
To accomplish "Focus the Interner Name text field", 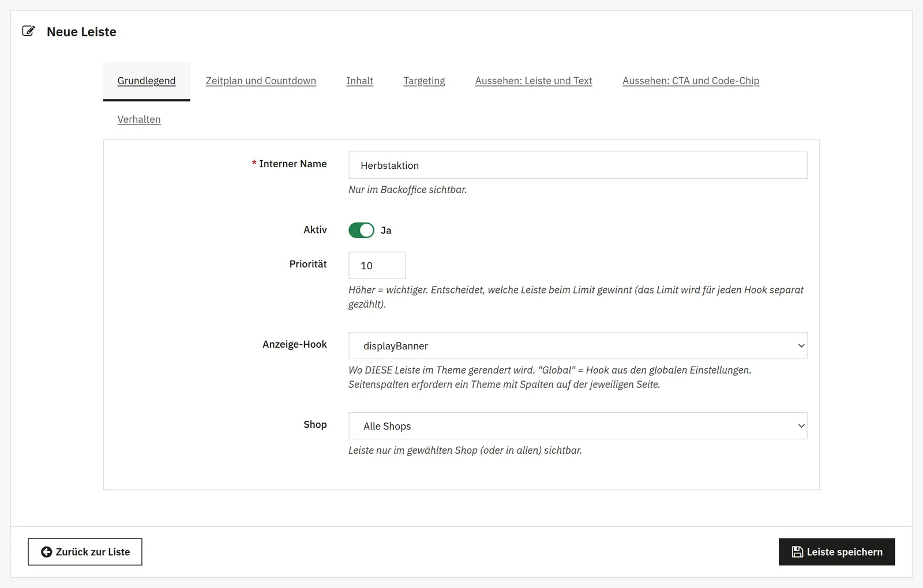I will tap(577, 165).
